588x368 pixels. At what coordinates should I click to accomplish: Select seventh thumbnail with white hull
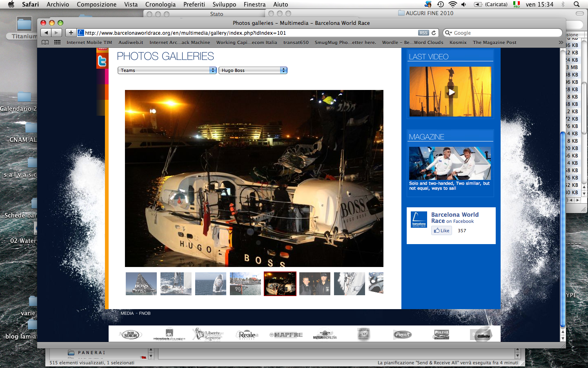coord(350,284)
